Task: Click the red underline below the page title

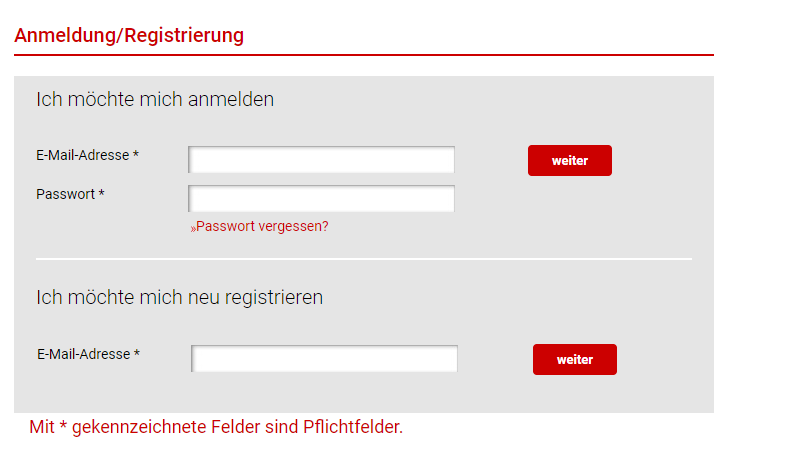Action: (364, 54)
